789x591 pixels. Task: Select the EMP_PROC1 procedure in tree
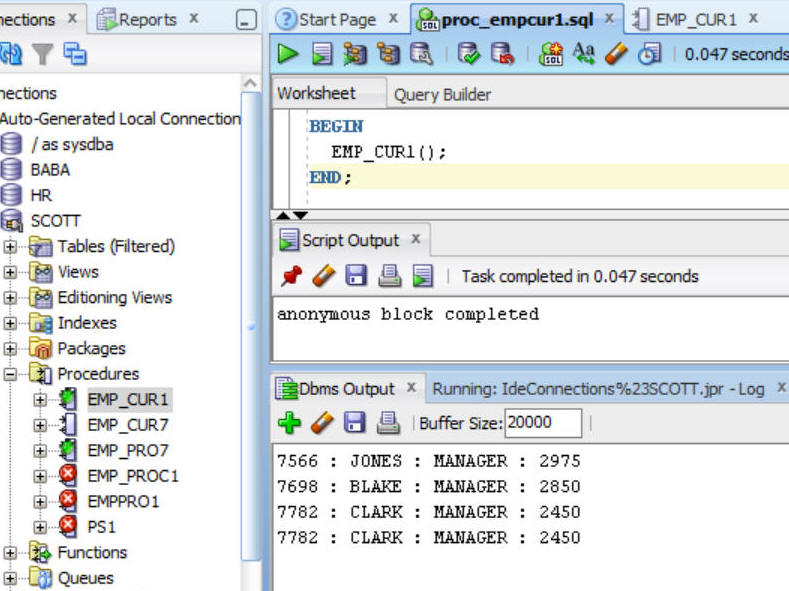132,476
